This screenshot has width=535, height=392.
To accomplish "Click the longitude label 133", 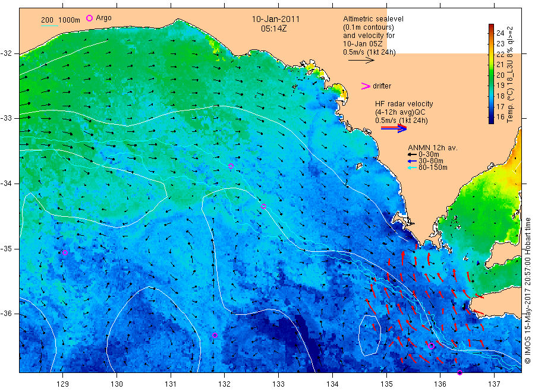I will click(278, 384).
